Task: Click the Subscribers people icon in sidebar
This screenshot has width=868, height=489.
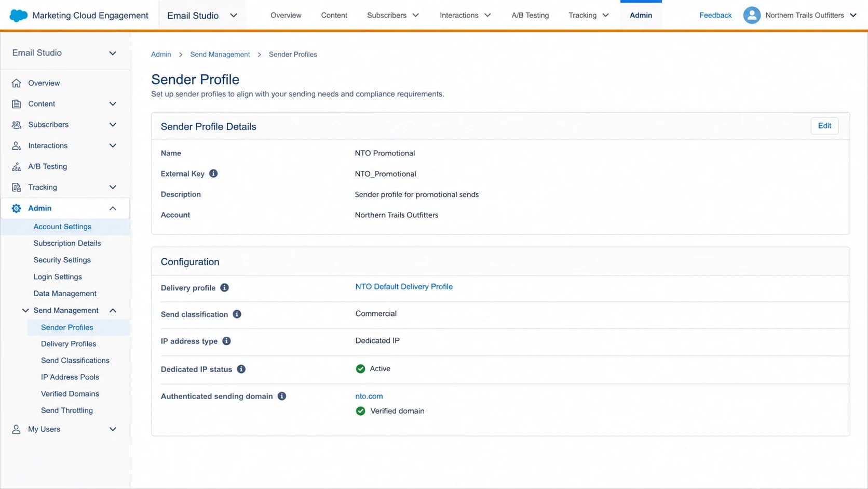Action: 17,125
